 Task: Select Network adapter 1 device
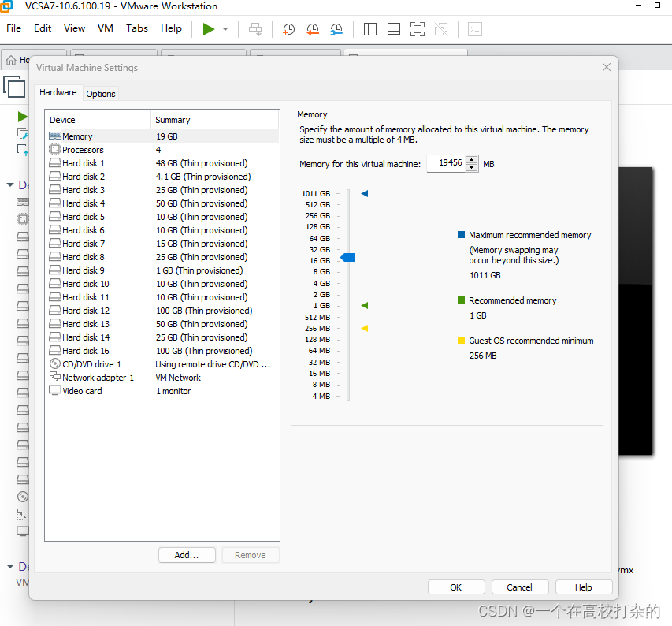pos(163,378)
